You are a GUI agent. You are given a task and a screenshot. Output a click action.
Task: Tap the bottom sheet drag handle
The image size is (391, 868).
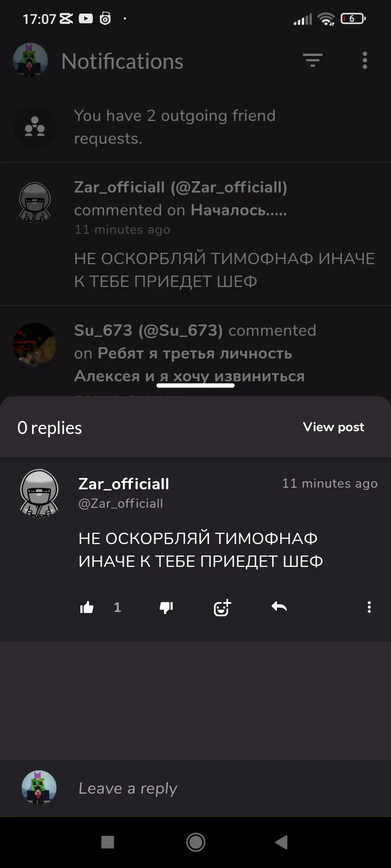[195, 386]
